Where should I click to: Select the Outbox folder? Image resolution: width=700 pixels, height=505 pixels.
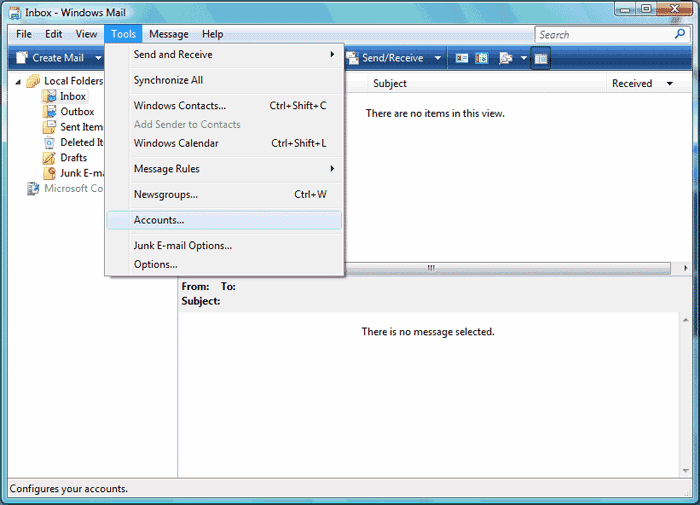(x=77, y=112)
